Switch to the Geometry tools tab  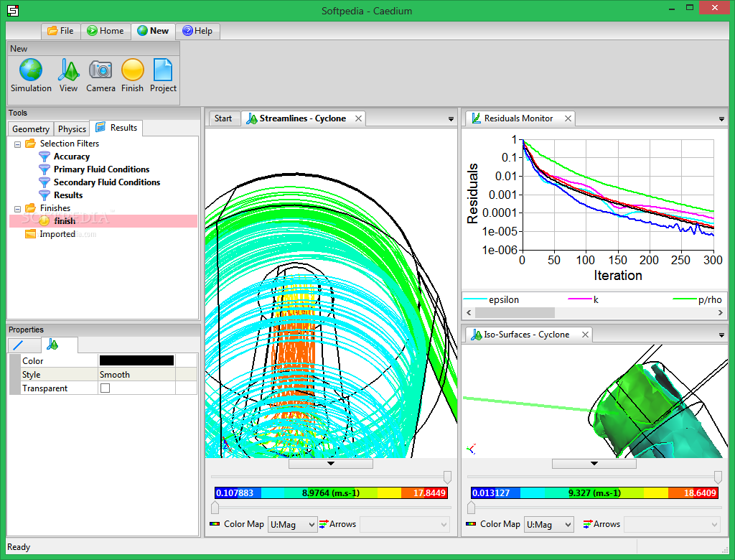tap(30, 129)
